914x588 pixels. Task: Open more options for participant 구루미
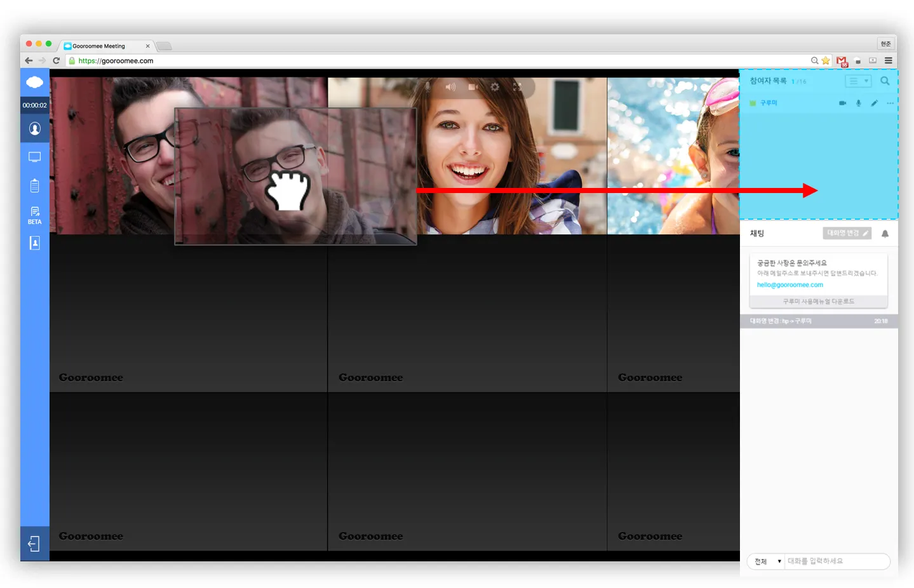click(x=890, y=103)
